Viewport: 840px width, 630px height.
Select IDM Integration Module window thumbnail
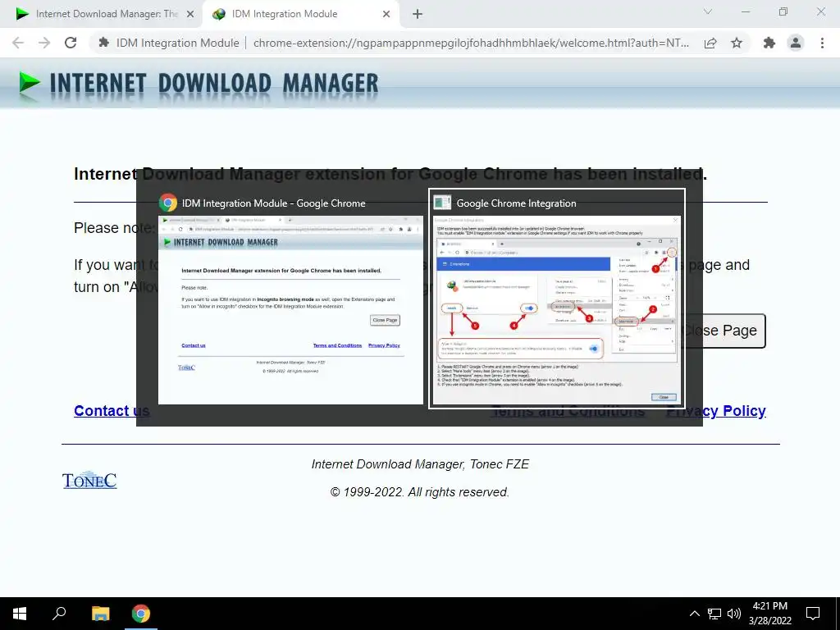coord(290,310)
